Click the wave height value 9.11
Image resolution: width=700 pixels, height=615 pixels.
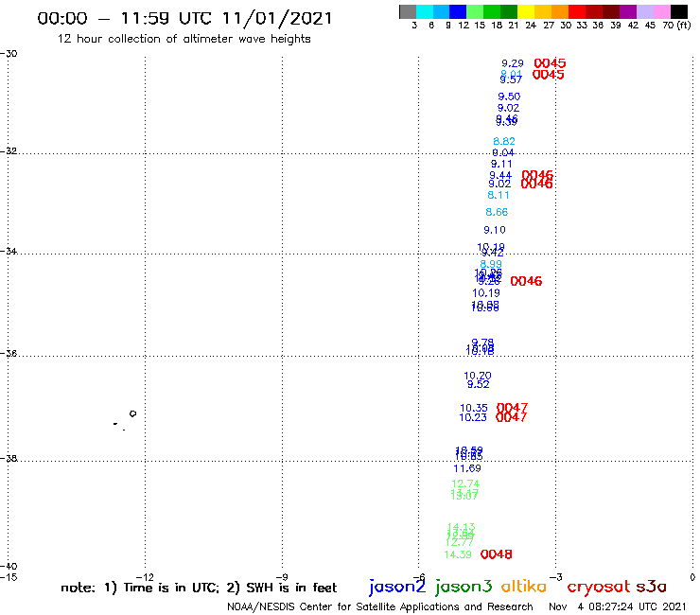(501, 164)
